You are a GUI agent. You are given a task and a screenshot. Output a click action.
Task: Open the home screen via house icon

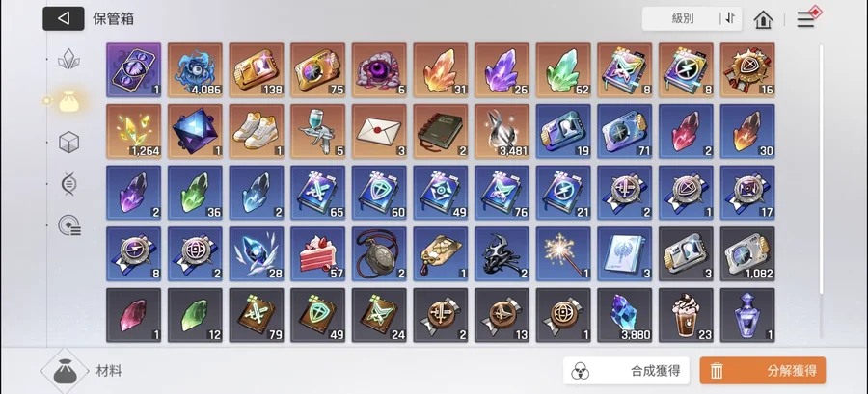tap(763, 19)
